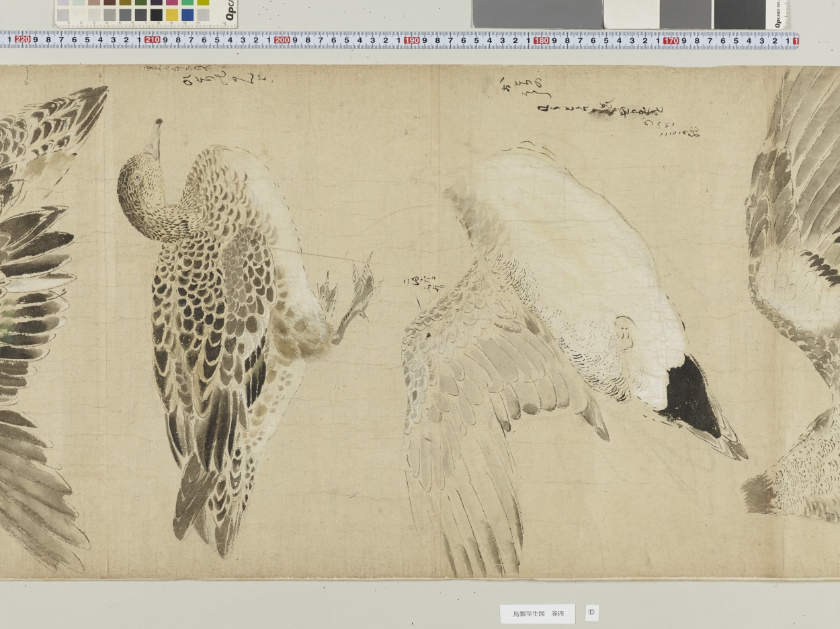840x629 pixels.
Task: Select the black swatch on the color card
Action: (157, 15)
